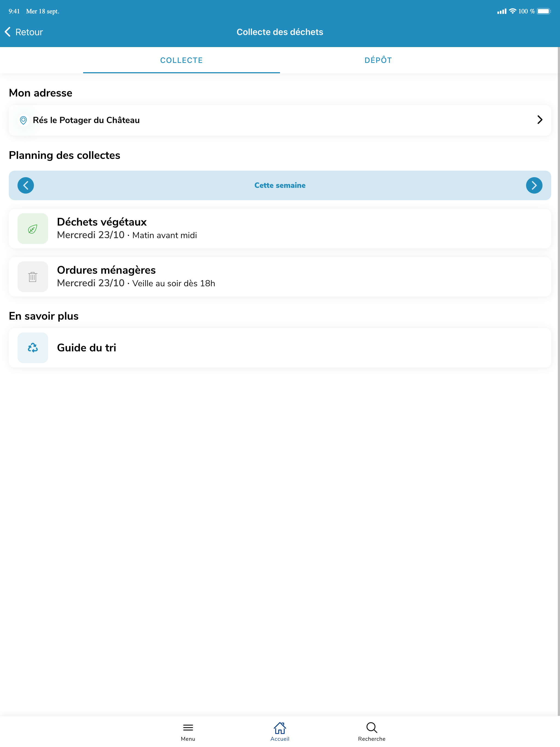
Task: Open Recherche in bottom bar
Action: [372, 731]
